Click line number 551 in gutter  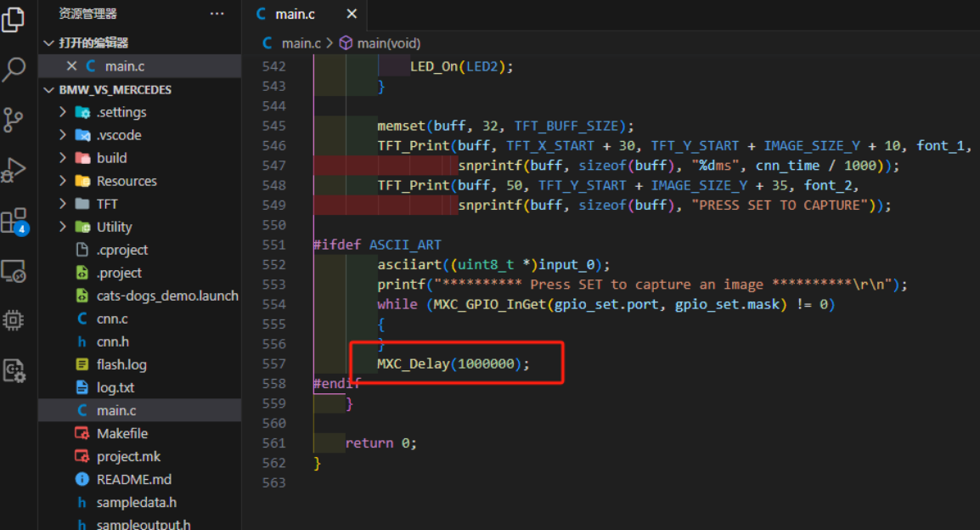273,245
